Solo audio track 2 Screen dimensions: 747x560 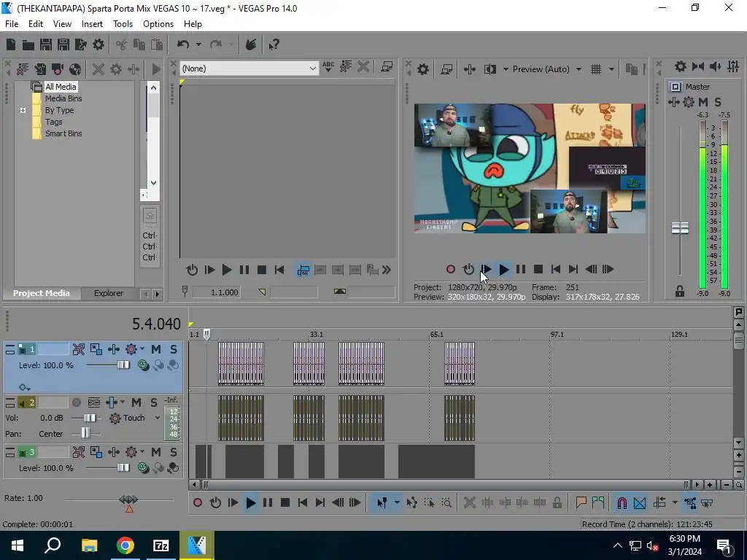coord(153,402)
